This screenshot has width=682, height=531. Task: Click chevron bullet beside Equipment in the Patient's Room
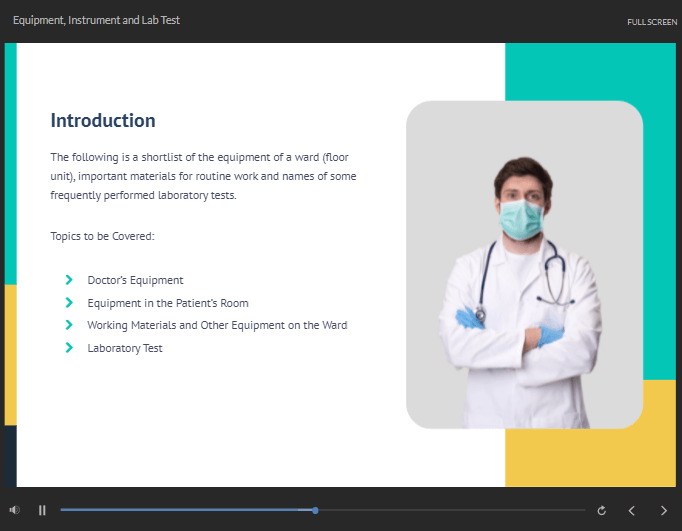[69, 302]
